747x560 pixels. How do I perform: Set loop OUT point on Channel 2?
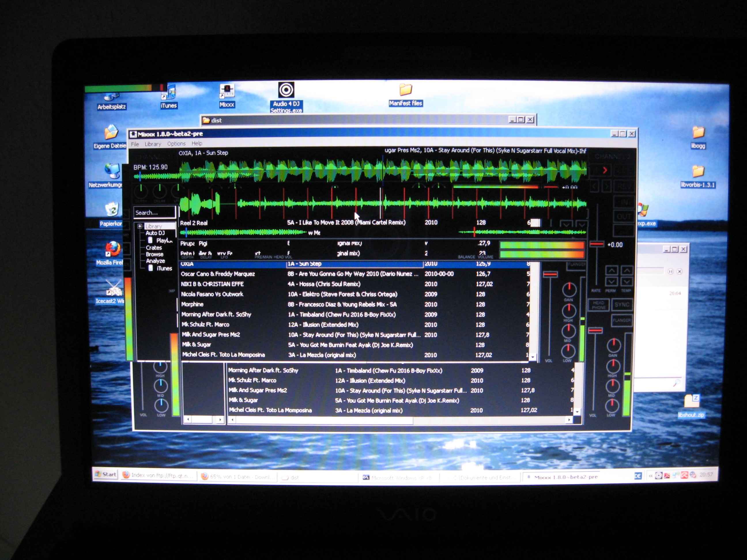tap(624, 216)
